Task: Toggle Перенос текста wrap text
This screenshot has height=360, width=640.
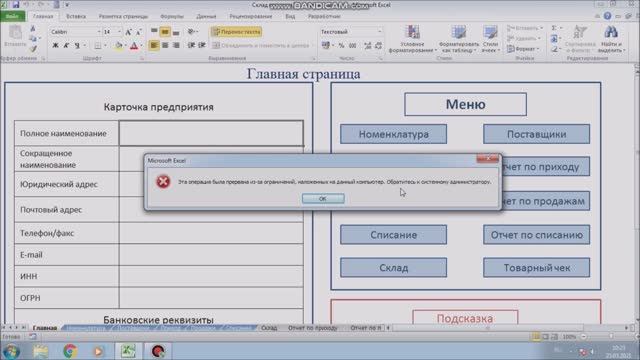Action: (x=236, y=31)
